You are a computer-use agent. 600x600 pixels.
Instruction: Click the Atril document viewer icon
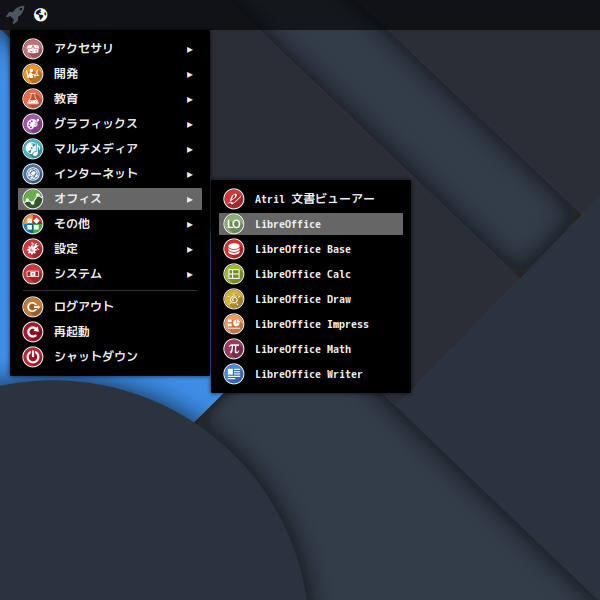233,199
